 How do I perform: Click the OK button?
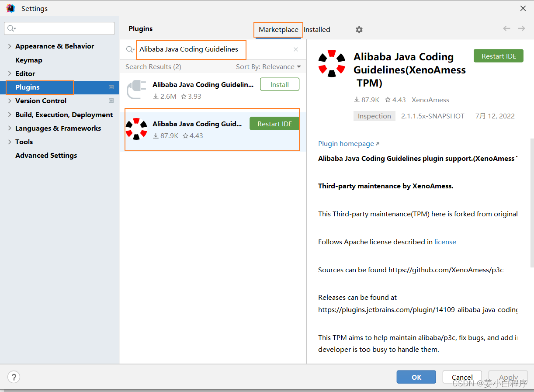point(416,377)
